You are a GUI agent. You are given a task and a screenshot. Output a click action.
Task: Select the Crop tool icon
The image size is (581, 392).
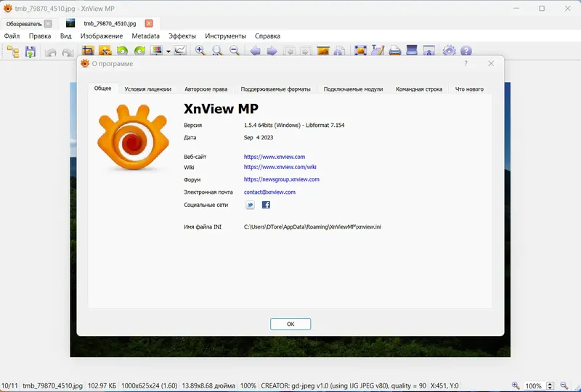88,51
